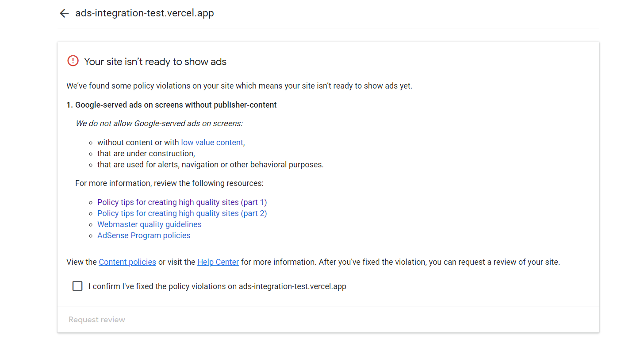Screen dimensions: 644x340
Task: Click the line about alerts, navigation or behavioral purposes
Action: coord(211,165)
